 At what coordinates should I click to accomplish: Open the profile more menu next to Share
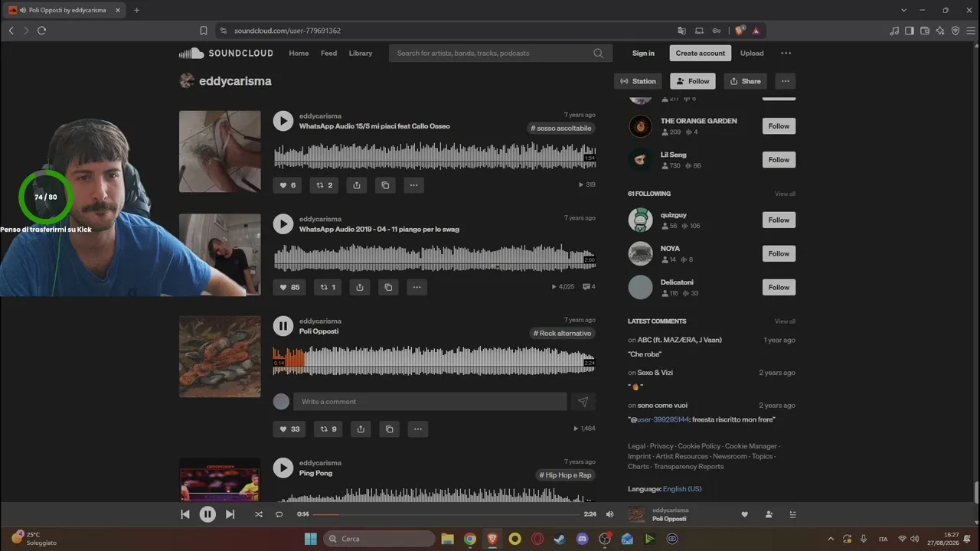(785, 81)
